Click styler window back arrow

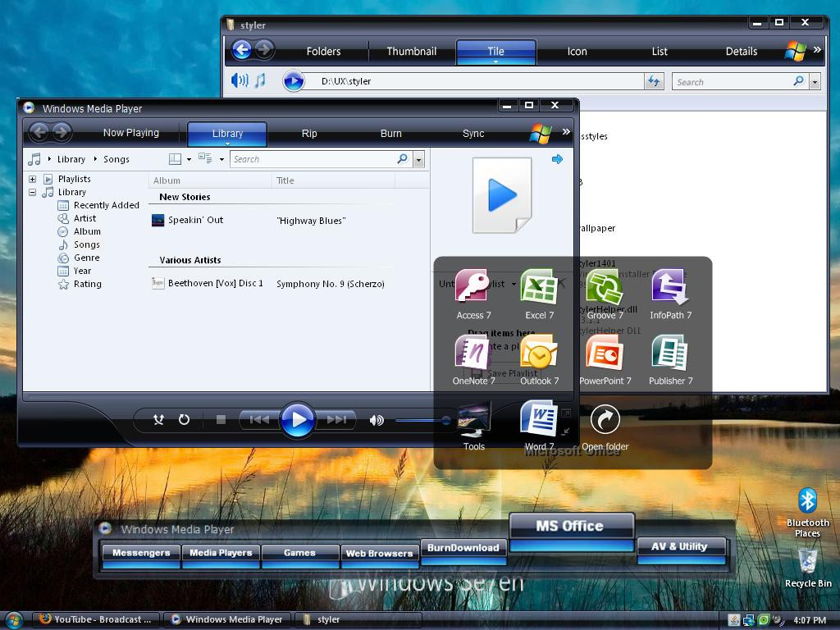click(x=242, y=50)
